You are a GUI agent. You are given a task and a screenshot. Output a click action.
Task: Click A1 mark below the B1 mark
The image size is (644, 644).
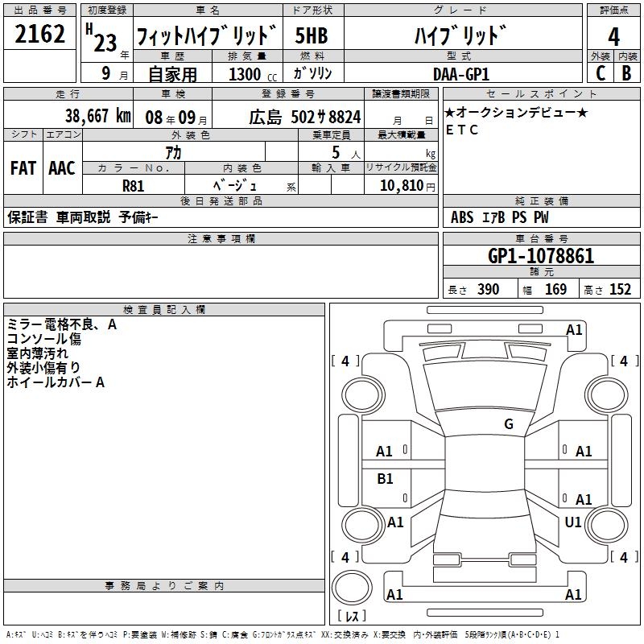(x=395, y=522)
